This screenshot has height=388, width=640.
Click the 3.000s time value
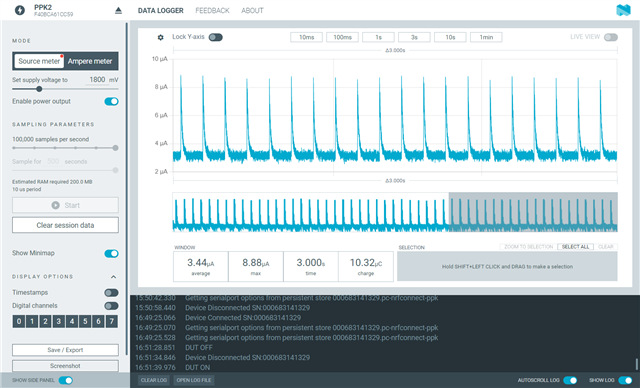[311, 263]
